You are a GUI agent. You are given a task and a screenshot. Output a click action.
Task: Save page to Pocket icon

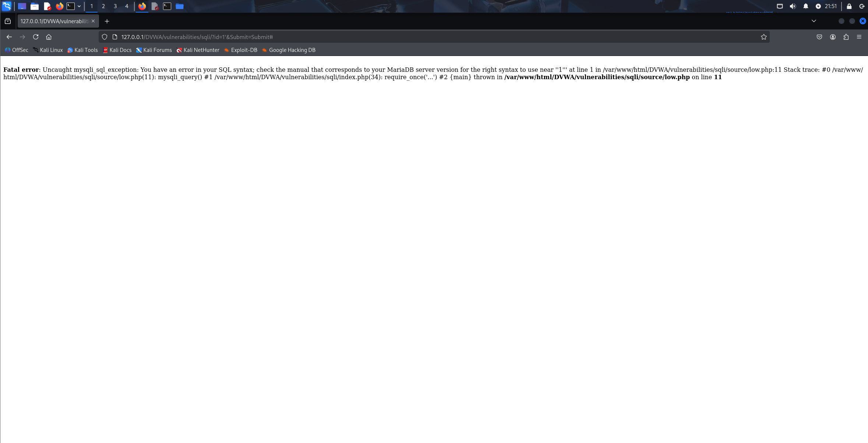pyautogui.click(x=819, y=37)
